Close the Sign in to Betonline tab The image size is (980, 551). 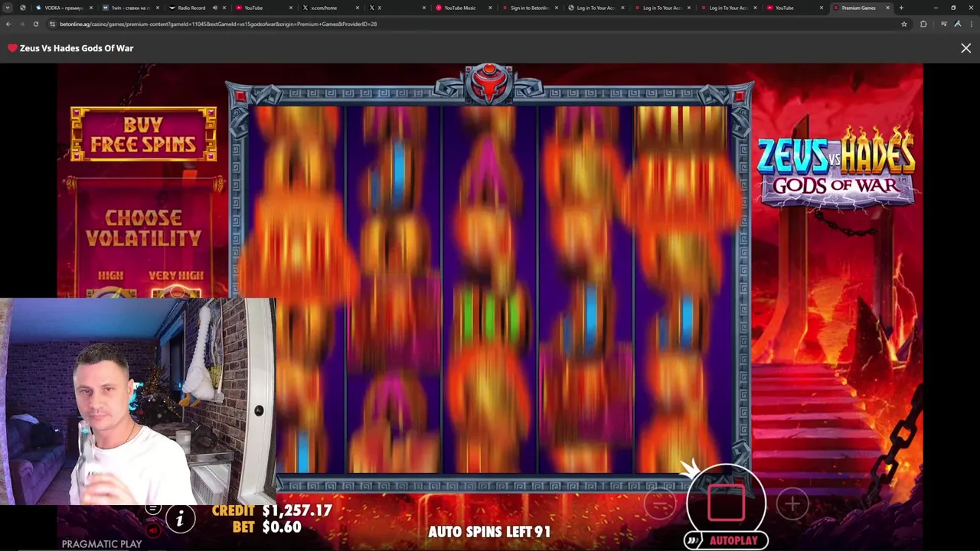(557, 8)
